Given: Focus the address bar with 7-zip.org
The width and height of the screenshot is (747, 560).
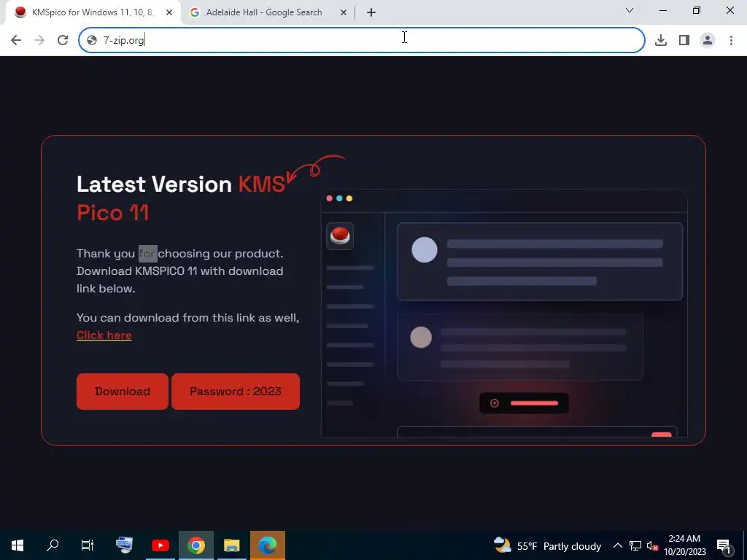Looking at the screenshot, I should (362, 40).
